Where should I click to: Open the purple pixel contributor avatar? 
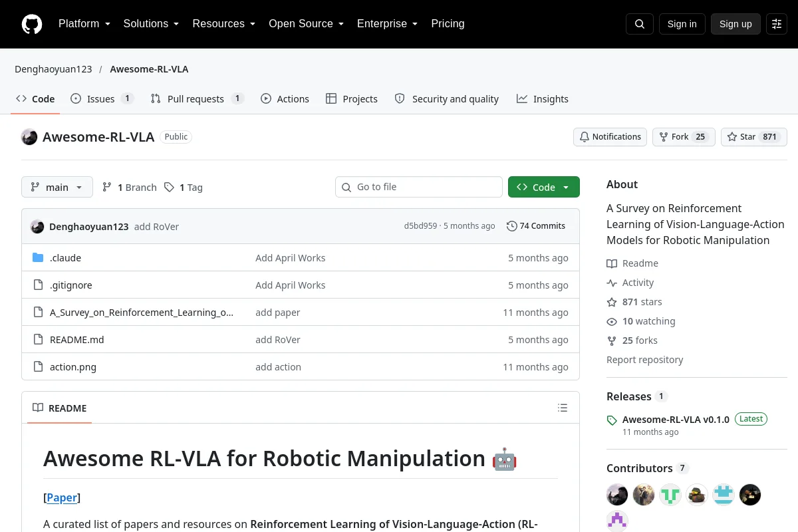coord(617,521)
